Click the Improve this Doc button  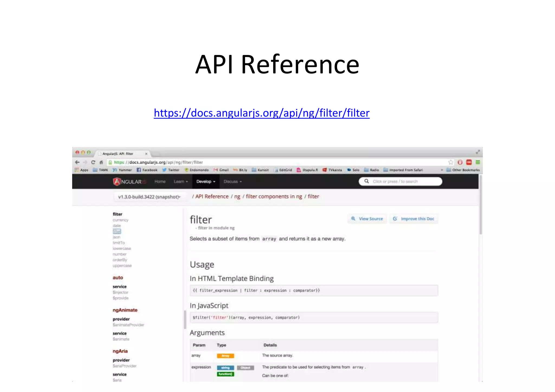tap(414, 219)
